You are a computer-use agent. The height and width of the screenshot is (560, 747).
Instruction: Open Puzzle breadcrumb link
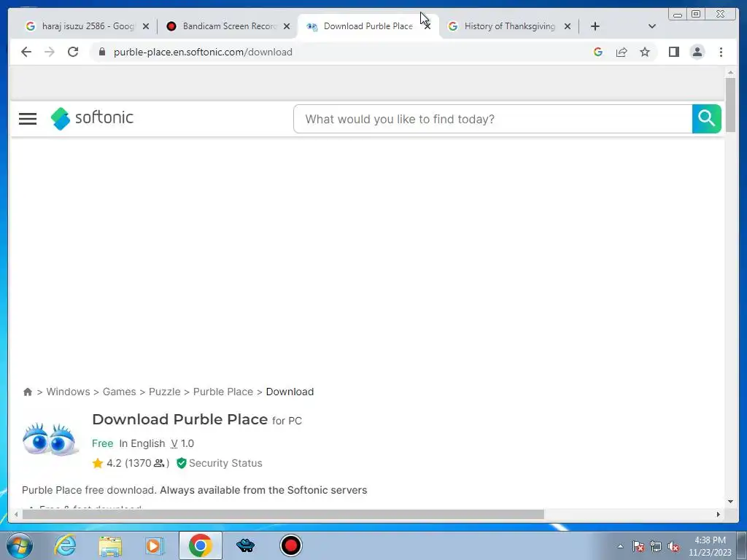pyautogui.click(x=164, y=392)
